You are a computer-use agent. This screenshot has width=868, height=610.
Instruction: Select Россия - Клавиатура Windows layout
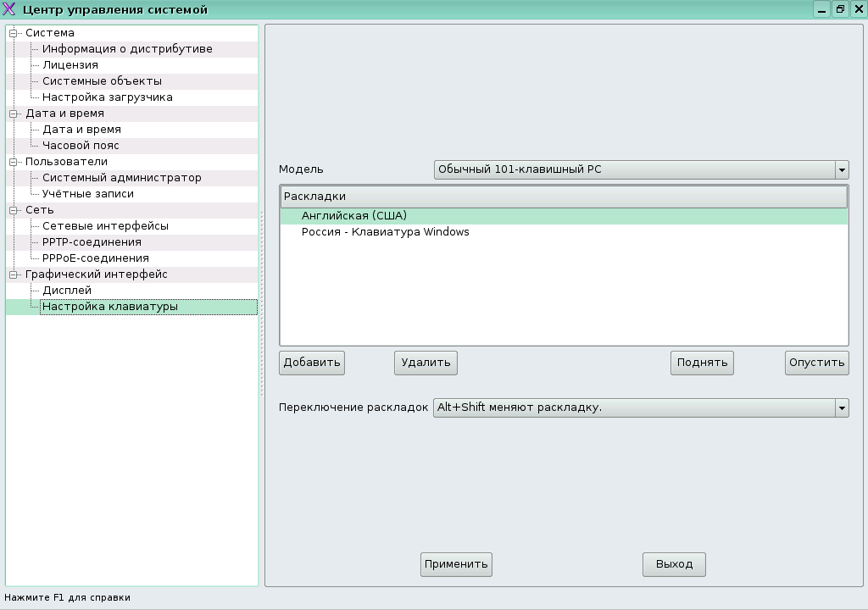coord(385,232)
